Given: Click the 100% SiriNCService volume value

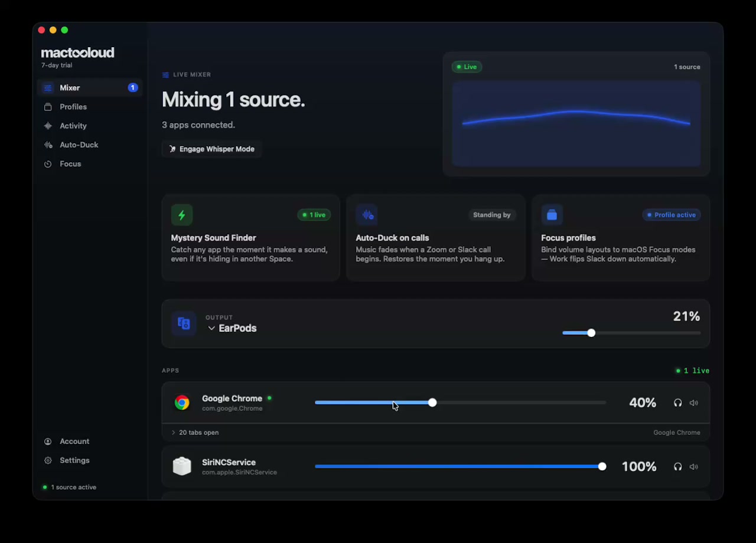Looking at the screenshot, I should 639,466.
